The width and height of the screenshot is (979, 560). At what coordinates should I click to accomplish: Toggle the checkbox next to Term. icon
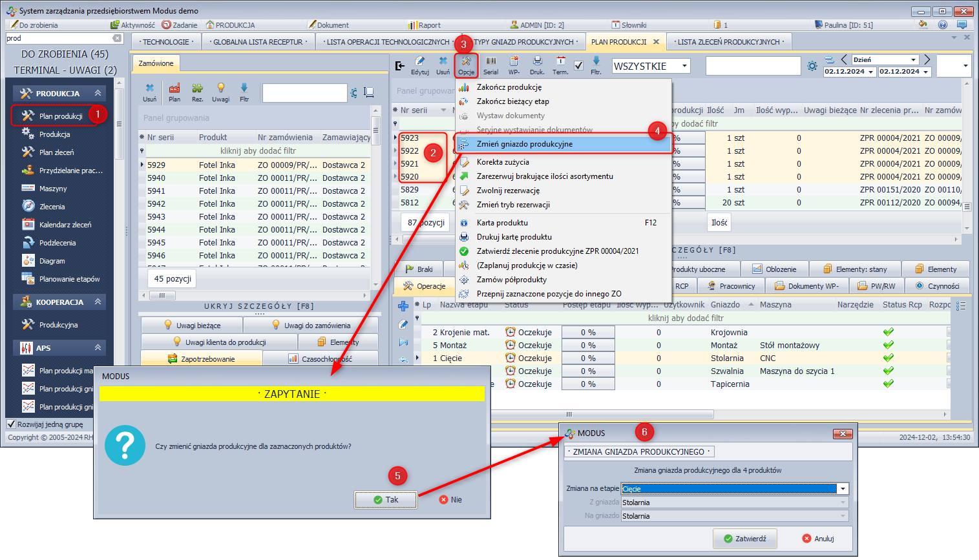578,65
